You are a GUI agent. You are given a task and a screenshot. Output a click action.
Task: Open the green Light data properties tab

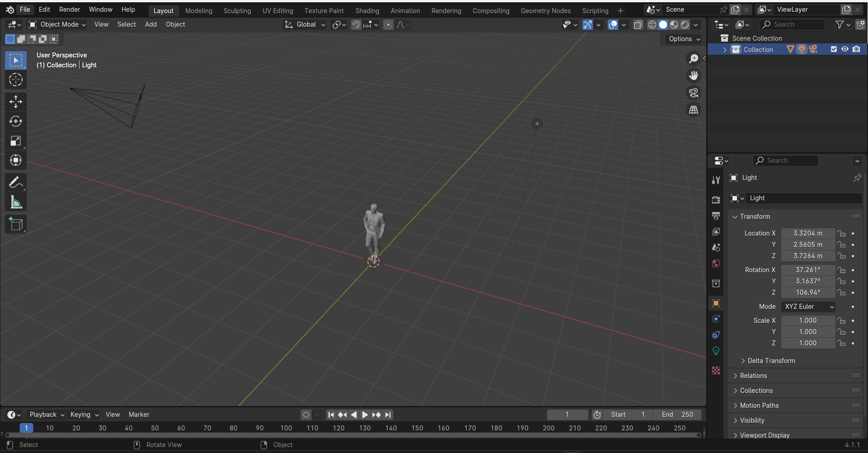[716, 351]
